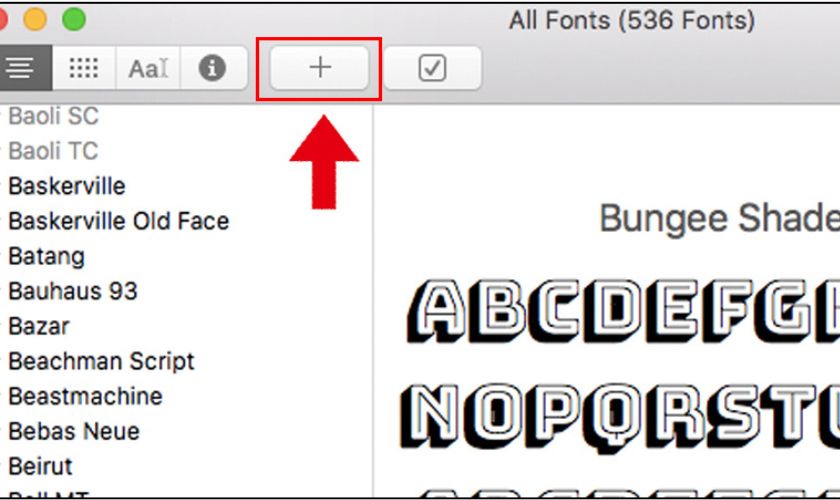The width and height of the screenshot is (840, 500).
Task: Minimize the Font Book window with yellow button
Action: pos(35,19)
